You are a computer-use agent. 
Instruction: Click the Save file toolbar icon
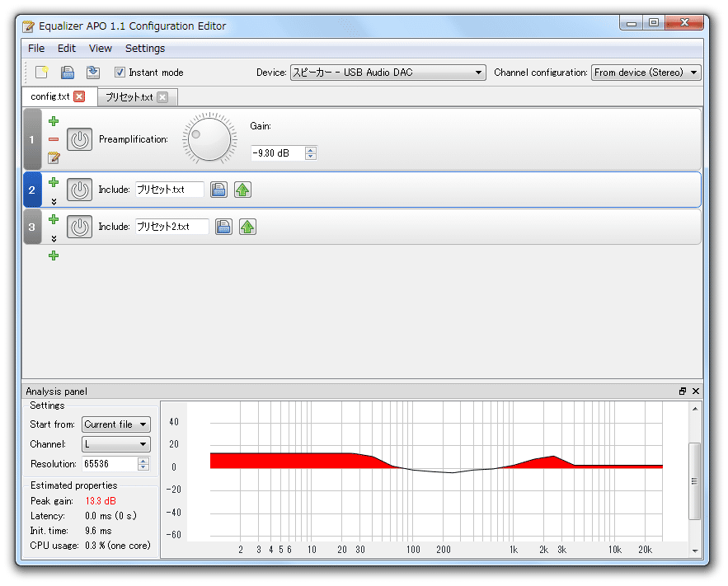point(68,73)
